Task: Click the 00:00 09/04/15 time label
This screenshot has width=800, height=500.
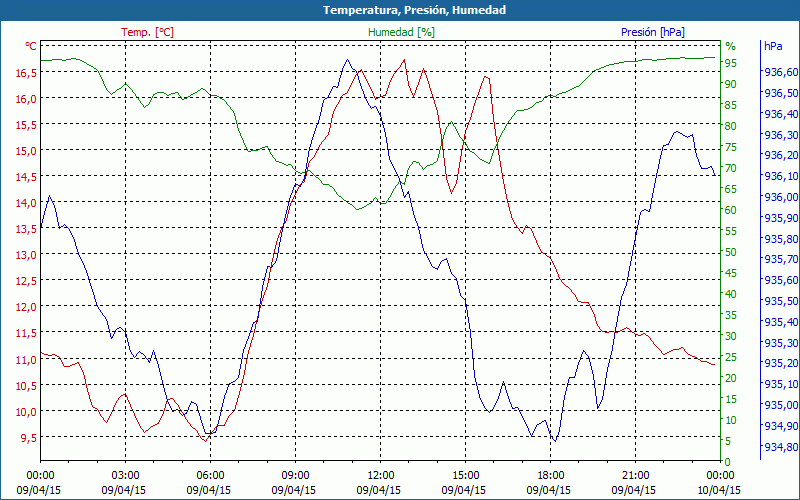Action: coord(39,483)
